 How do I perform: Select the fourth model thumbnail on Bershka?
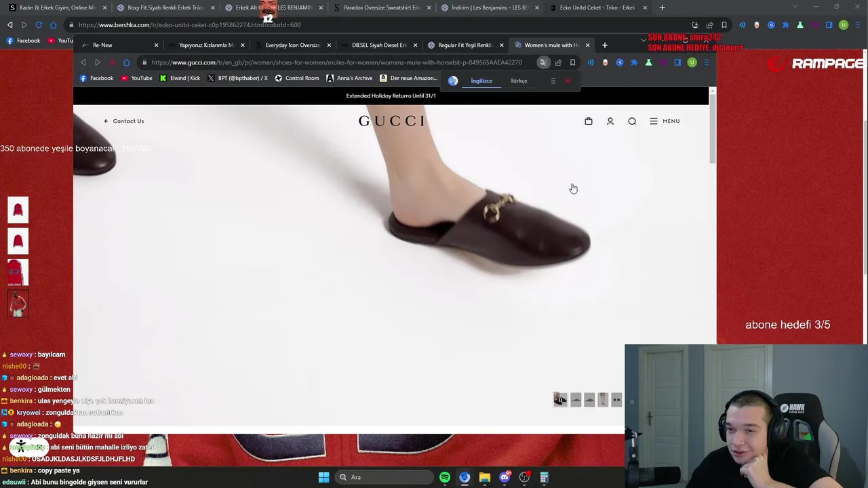[18, 303]
